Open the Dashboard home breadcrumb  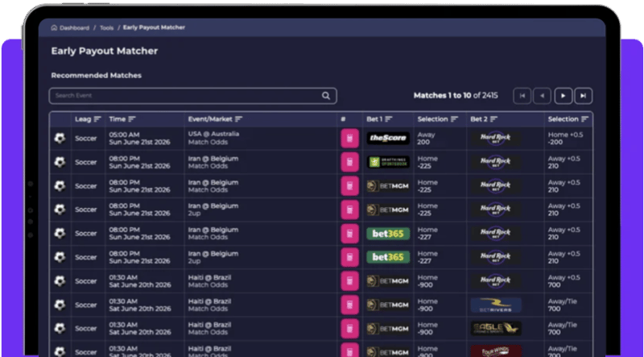click(x=70, y=28)
